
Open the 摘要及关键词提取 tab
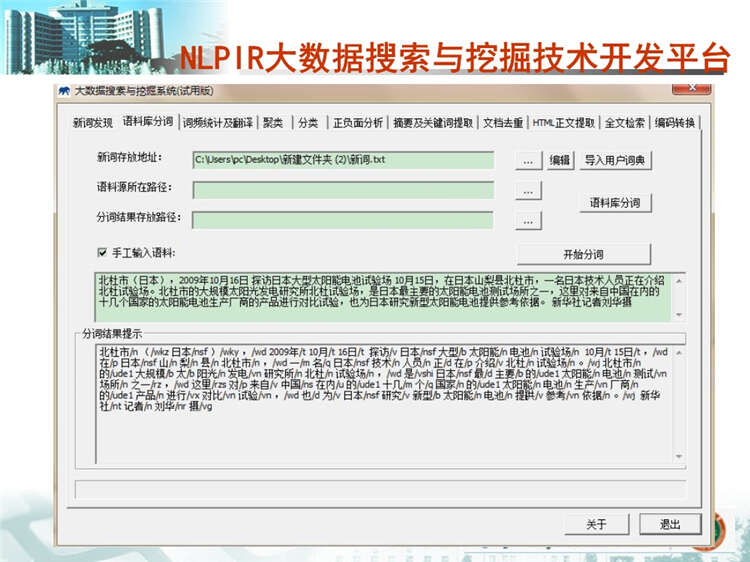(433, 123)
